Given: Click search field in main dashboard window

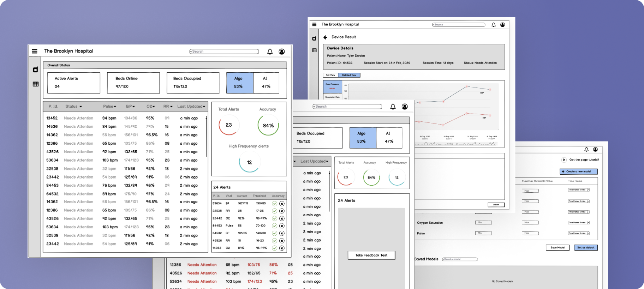Looking at the screenshot, I should click(x=224, y=52).
